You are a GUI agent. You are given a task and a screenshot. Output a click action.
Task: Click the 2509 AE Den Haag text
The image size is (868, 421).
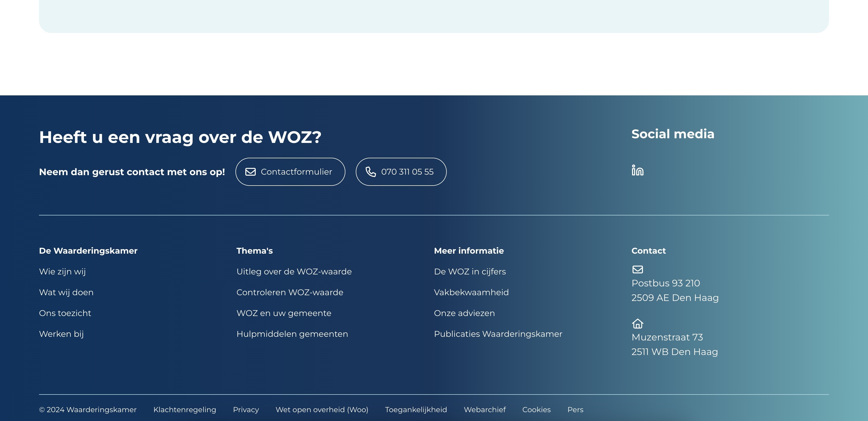click(675, 298)
